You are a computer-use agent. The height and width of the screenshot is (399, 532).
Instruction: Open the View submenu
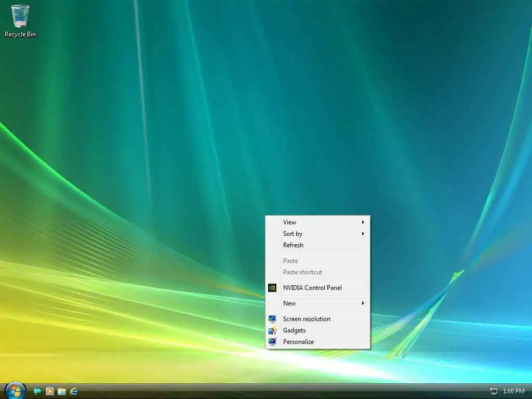tap(317, 222)
